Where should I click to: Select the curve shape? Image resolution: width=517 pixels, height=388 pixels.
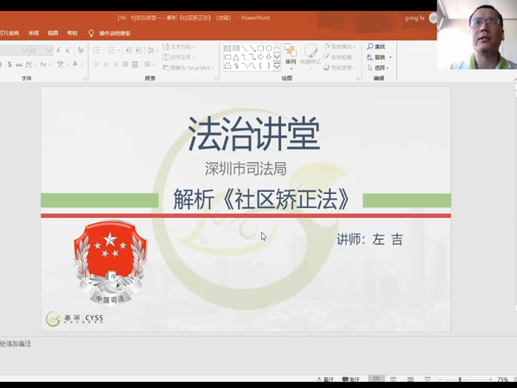click(x=252, y=66)
